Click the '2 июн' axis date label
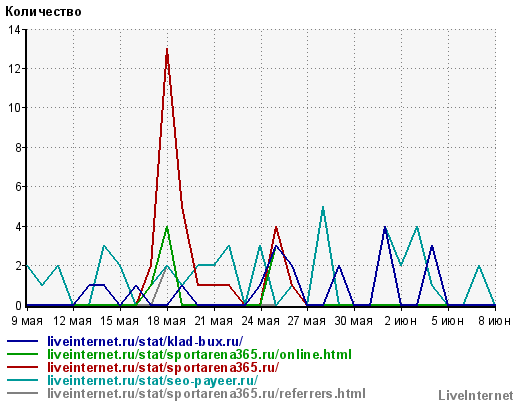The image size is (520, 405). point(401,321)
